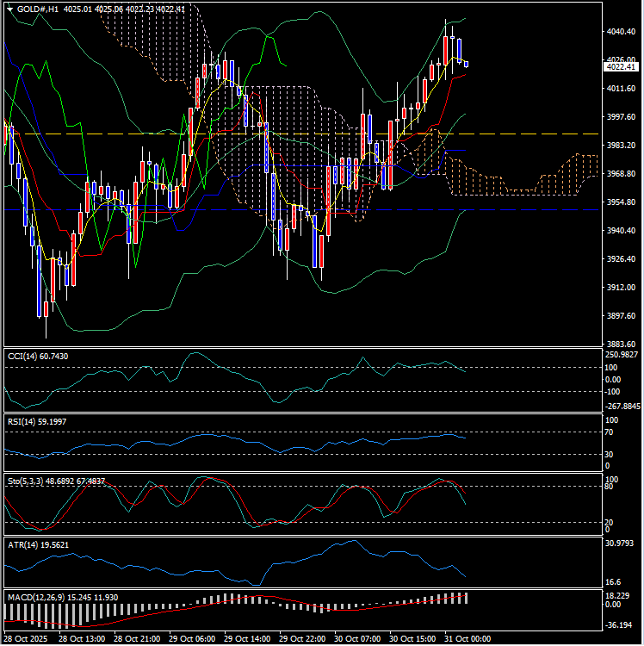This screenshot has width=644, height=646.
Task: Click the 28 Oct 2025 date label
Action: 28,639
